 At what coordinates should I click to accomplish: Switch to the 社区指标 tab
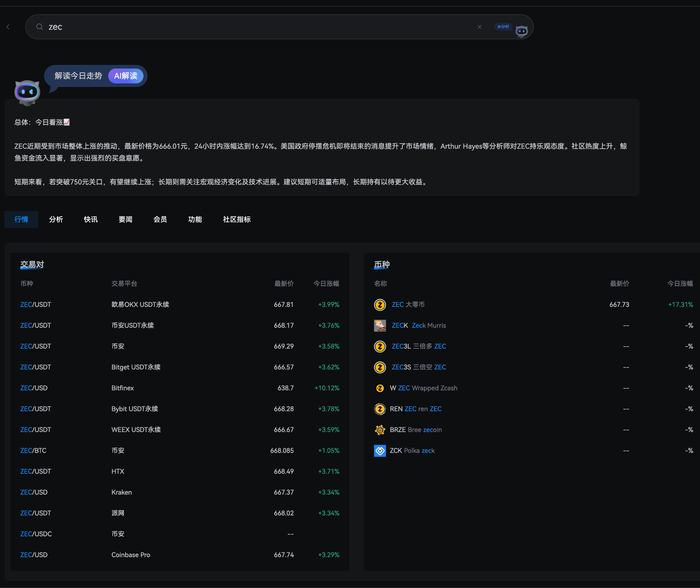(236, 219)
